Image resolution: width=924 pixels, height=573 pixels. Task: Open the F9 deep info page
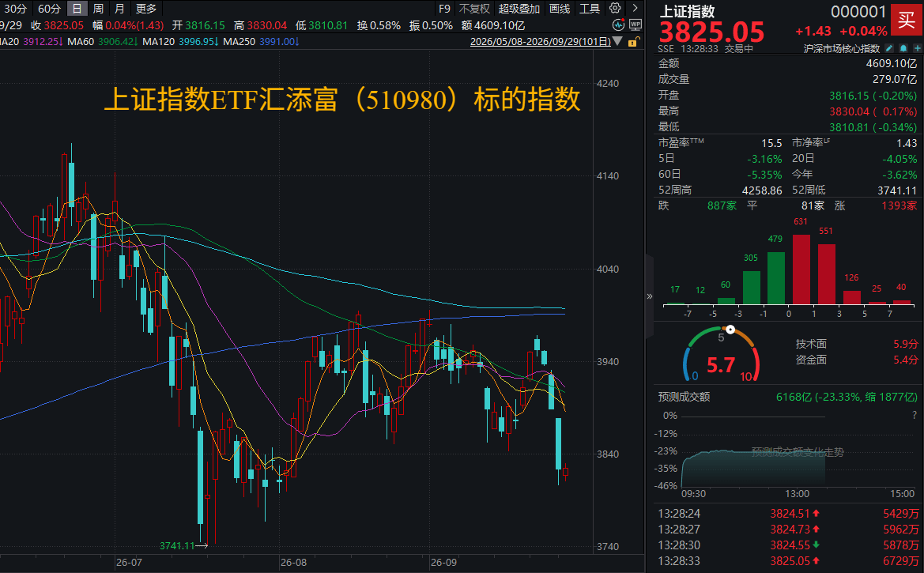click(x=444, y=8)
